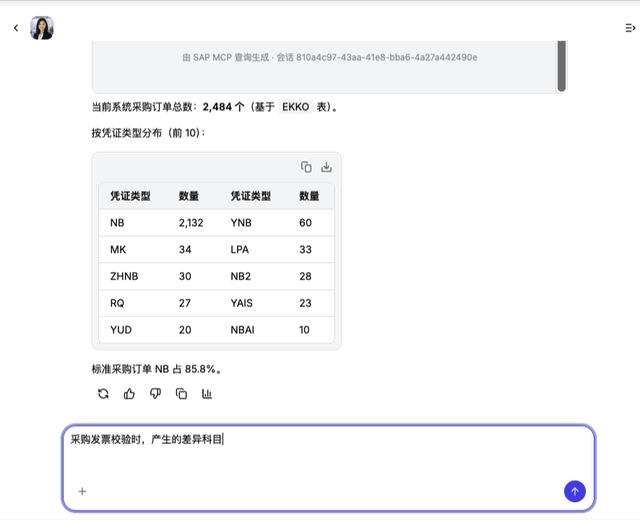Focus the message input box
This screenshot has width=640, height=520.
[x=329, y=468]
